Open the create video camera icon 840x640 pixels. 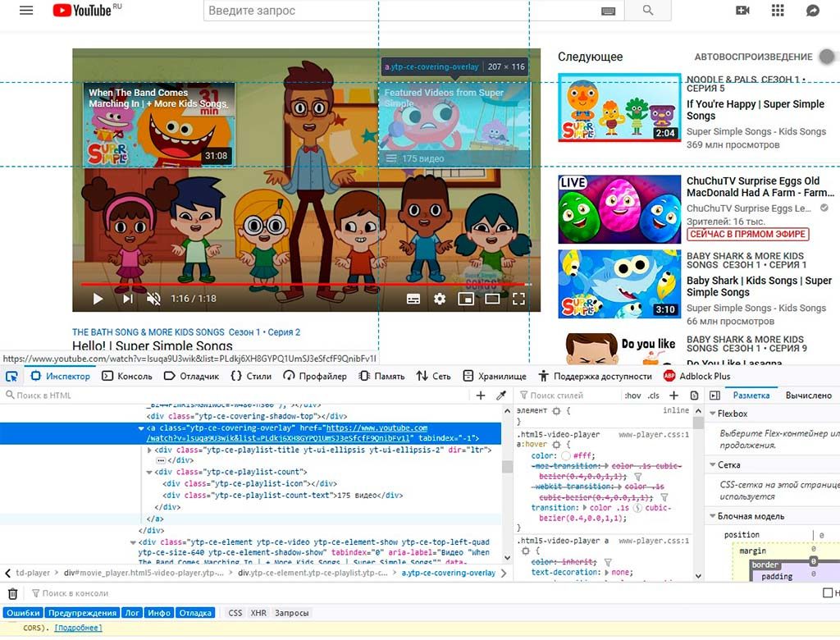coord(742,10)
